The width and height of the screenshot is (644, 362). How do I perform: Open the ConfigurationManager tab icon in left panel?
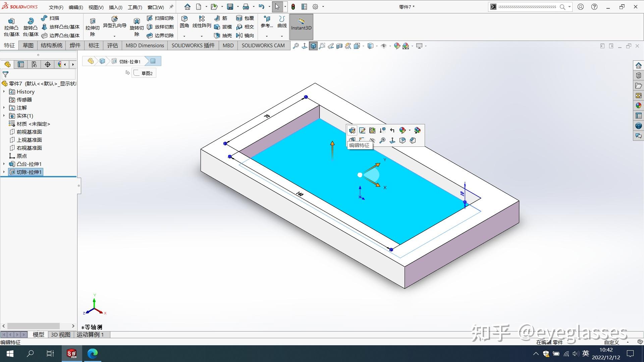[x=34, y=64]
